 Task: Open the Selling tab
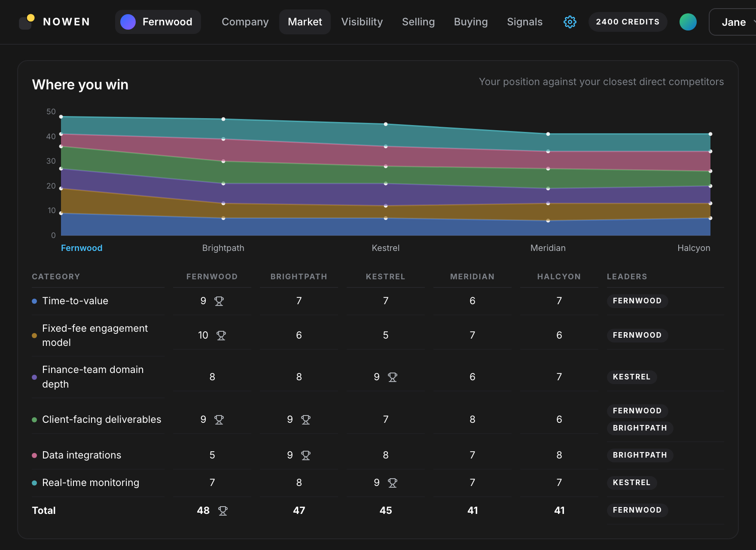(418, 22)
